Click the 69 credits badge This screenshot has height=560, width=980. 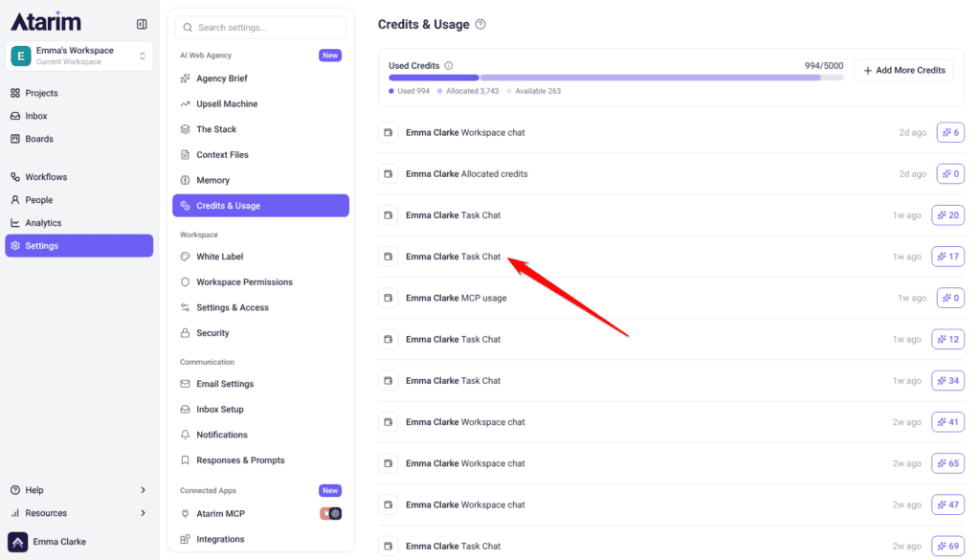click(x=947, y=547)
